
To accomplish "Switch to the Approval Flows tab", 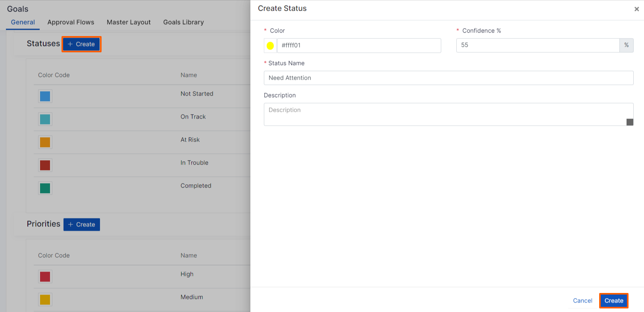I will (x=71, y=22).
